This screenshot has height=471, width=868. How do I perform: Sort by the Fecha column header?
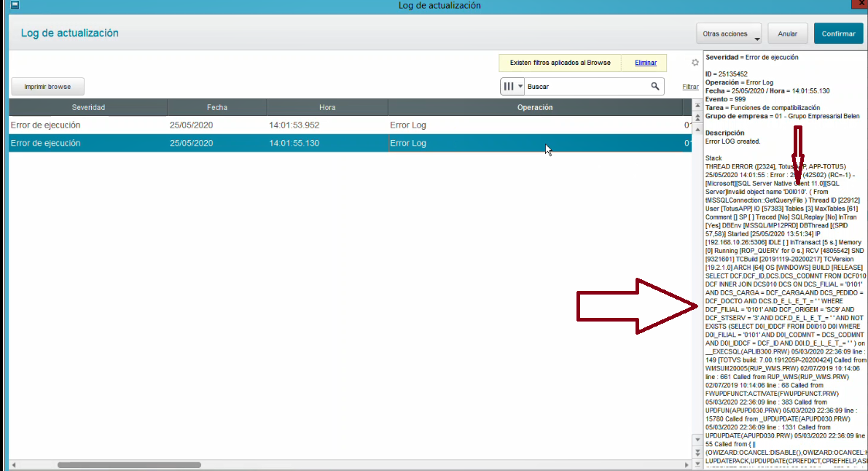[217, 107]
